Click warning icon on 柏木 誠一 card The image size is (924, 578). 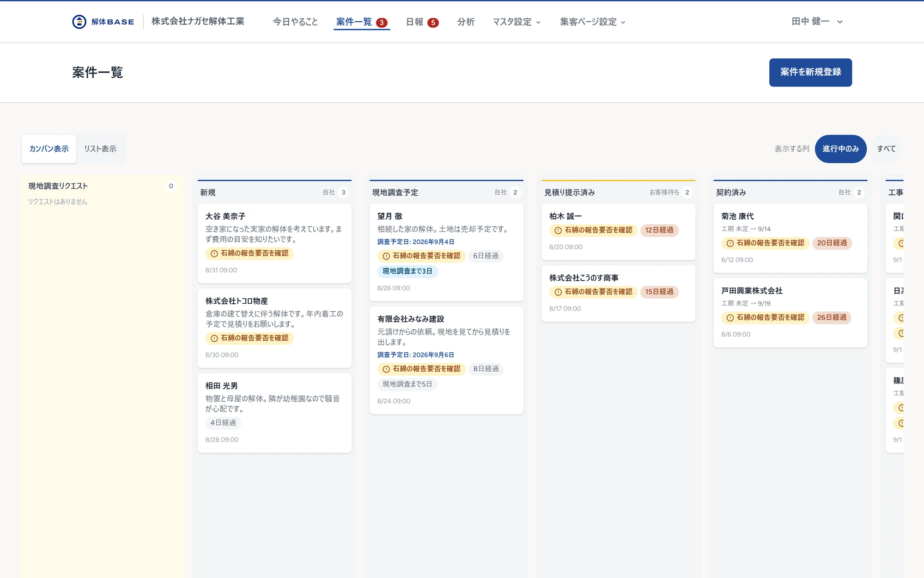[x=558, y=230]
